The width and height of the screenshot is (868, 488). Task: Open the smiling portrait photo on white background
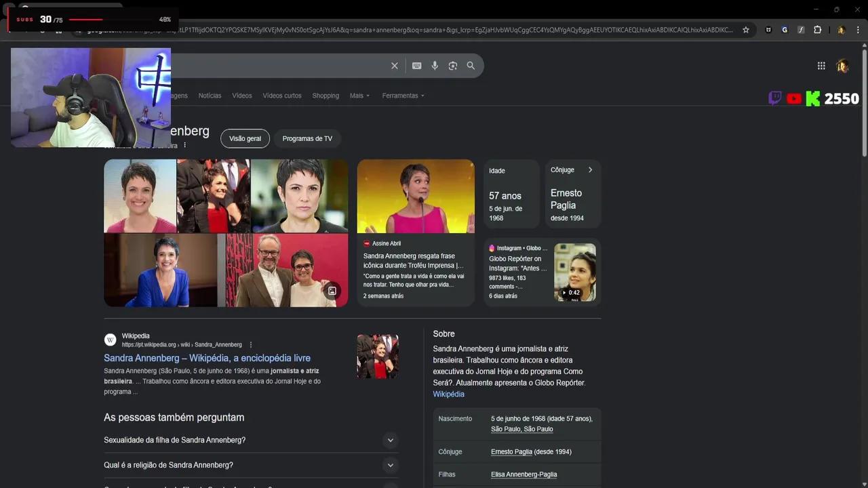click(x=140, y=196)
